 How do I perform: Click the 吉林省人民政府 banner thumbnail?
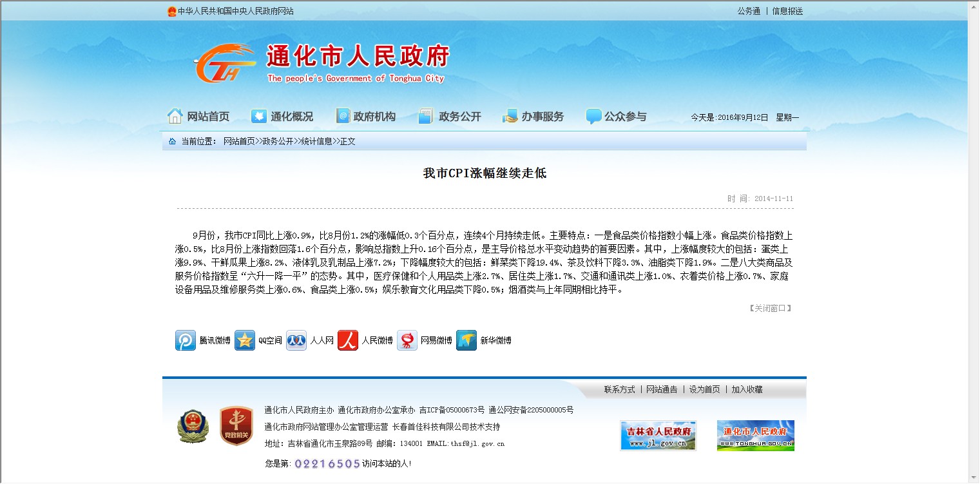[x=658, y=436]
